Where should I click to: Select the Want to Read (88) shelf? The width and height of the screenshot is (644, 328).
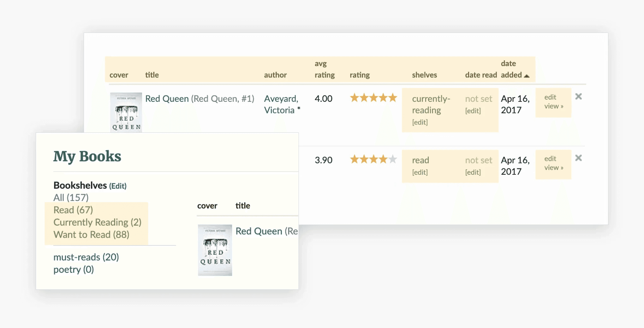pos(91,234)
